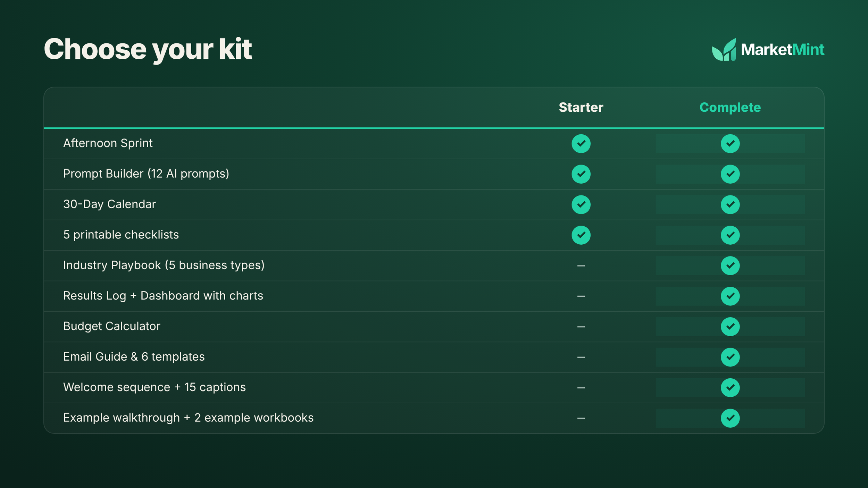Click 'Industry Playbook (5 business types)' label
Viewport: 868px width, 488px height.
[x=164, y=266]
